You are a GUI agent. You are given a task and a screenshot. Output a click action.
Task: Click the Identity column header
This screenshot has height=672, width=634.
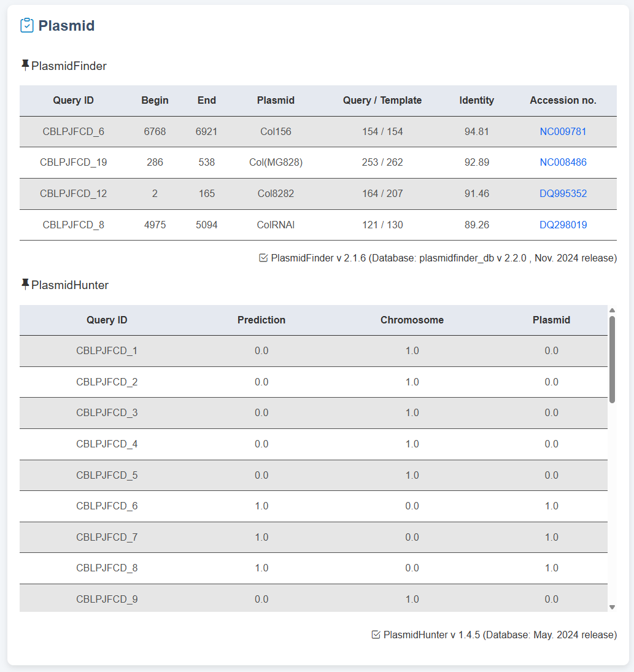click(476, 100)
